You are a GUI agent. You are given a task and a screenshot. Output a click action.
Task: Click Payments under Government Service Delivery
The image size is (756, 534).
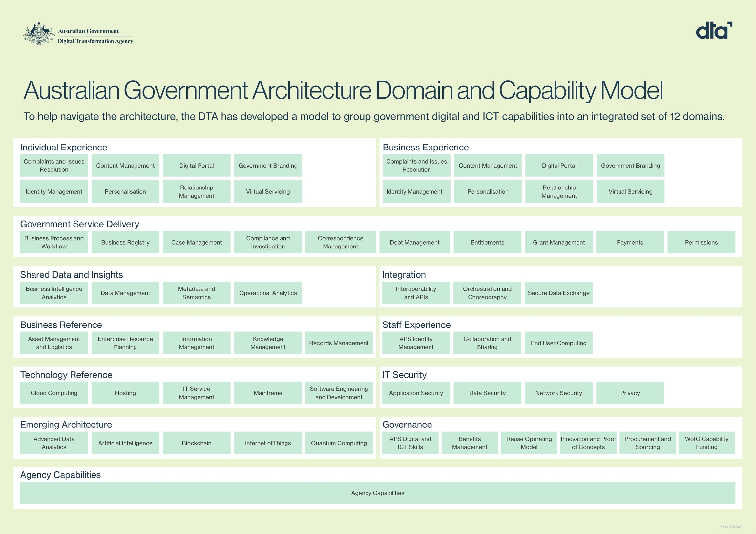coord(630,242)
